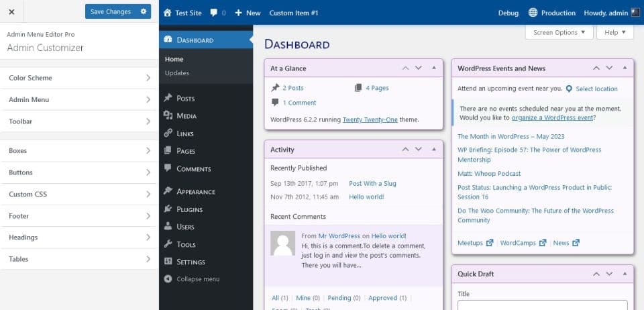The height and width of the screenshot is (310, 644).
Task: Click into the Quick Draft Title field
Action: click(543, 305)
